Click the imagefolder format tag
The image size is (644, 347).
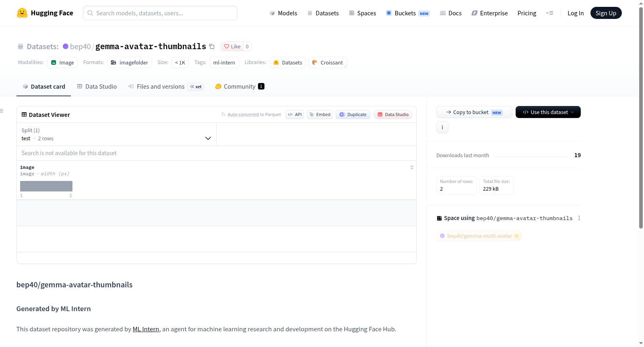(x=130, y=62)
